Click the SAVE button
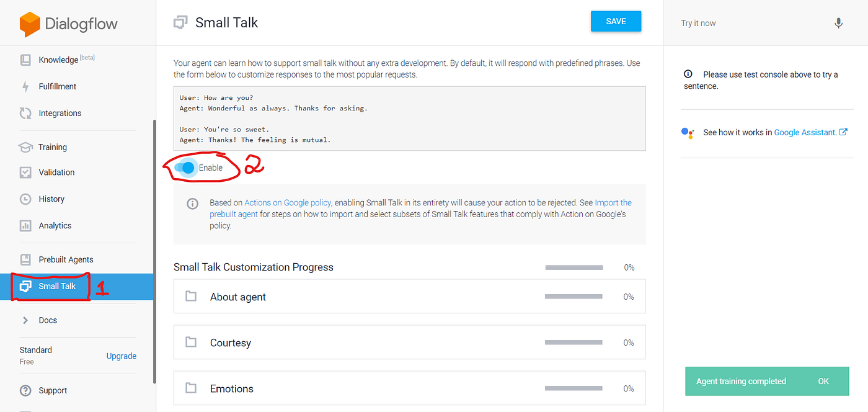This screenshot has width=868, height=412. coord(616,20)
